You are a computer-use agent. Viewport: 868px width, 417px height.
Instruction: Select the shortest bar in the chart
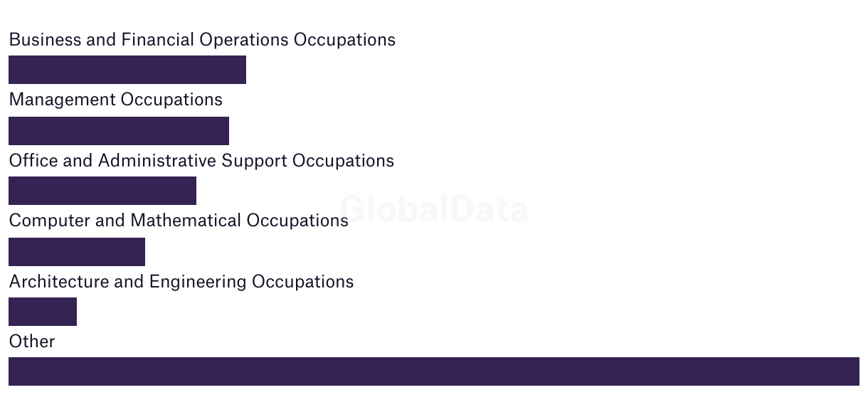pyautogui.click(x=43, y=312)
